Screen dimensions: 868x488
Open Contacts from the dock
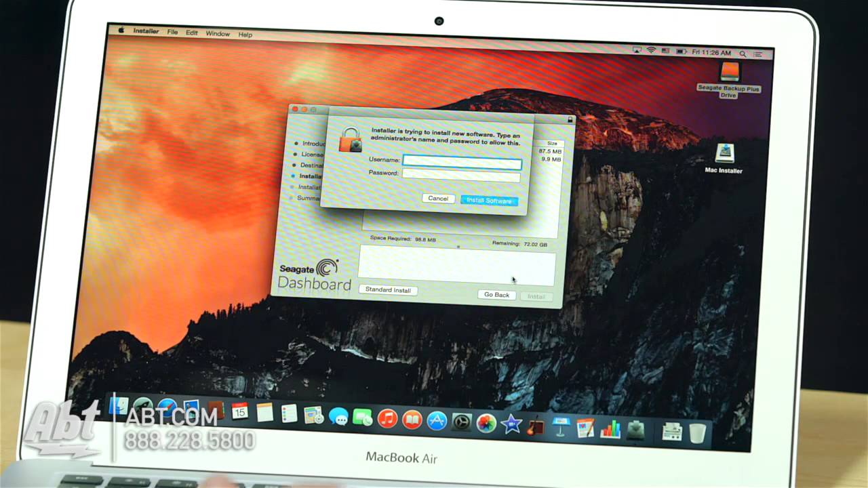[x=216, y=410]
